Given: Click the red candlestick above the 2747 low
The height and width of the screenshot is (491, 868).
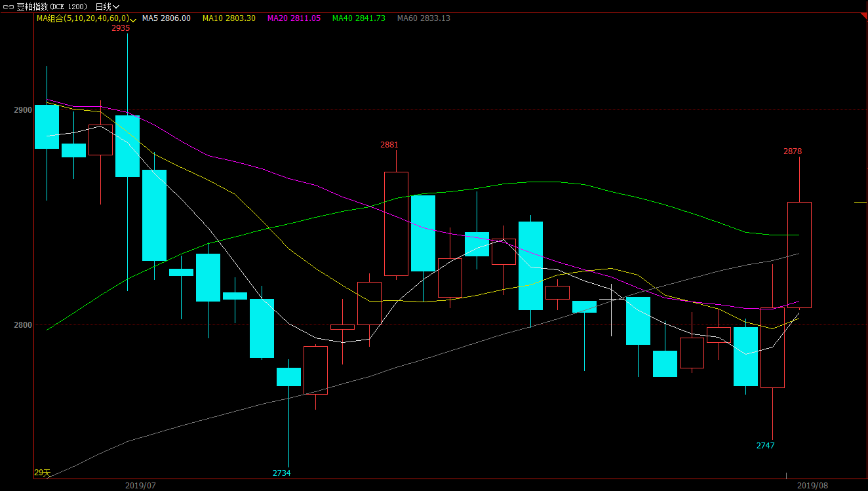Looking at the screenshot, I should click(772, 347).
